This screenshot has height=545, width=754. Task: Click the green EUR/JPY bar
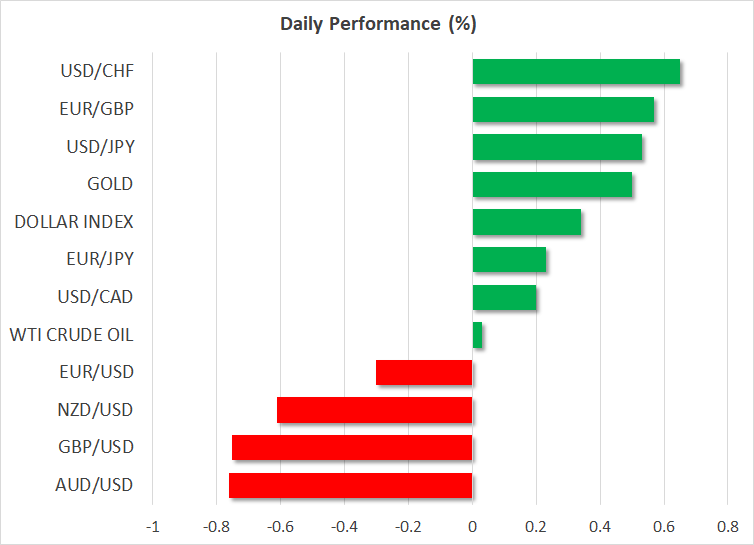coord(509,260)
